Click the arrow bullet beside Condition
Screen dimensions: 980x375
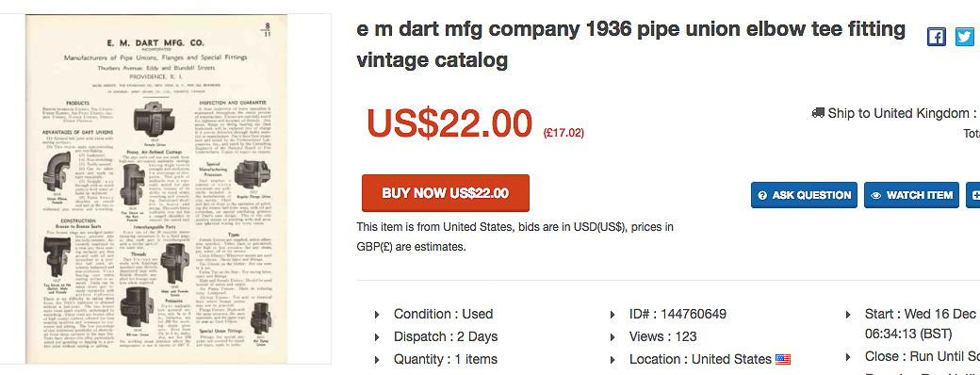(x=377, y=315)
